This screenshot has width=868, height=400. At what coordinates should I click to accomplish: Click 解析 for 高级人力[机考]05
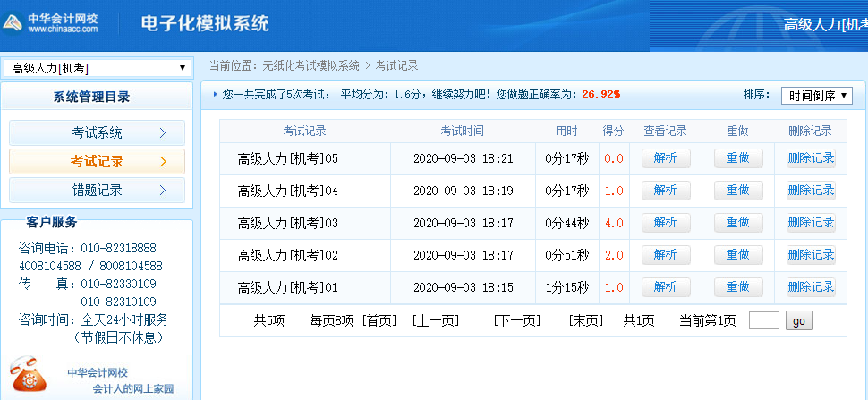tap(666, 158)
